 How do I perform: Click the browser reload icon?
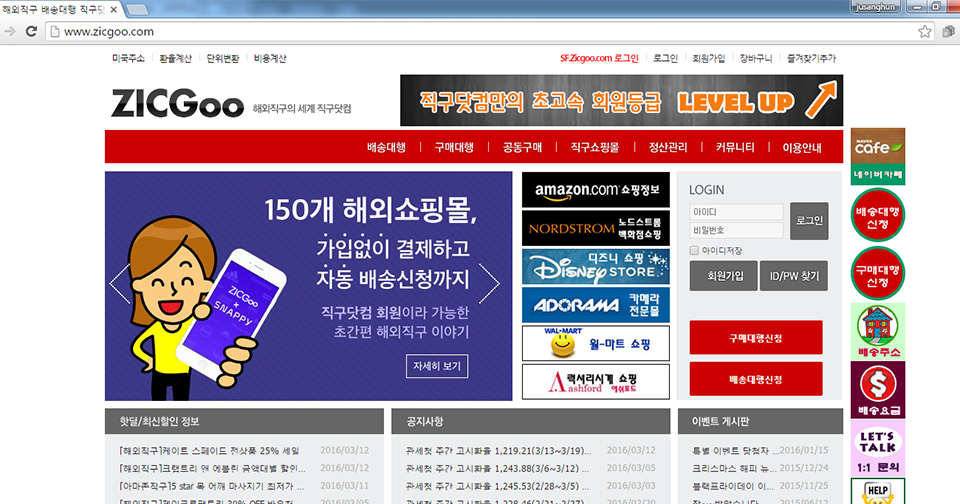[31, 31]
